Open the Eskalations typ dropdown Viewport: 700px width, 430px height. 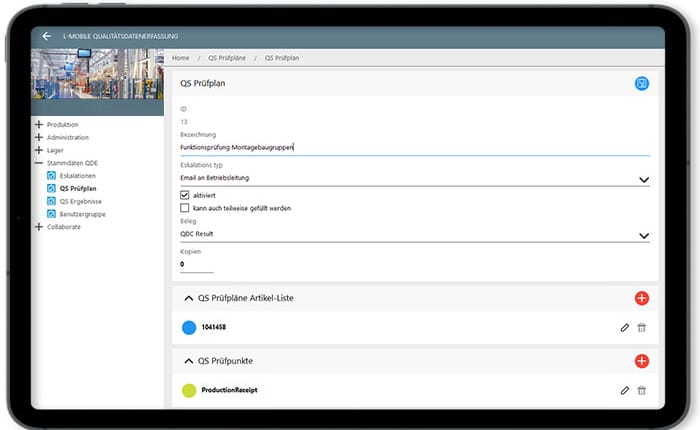pos(643,179)
